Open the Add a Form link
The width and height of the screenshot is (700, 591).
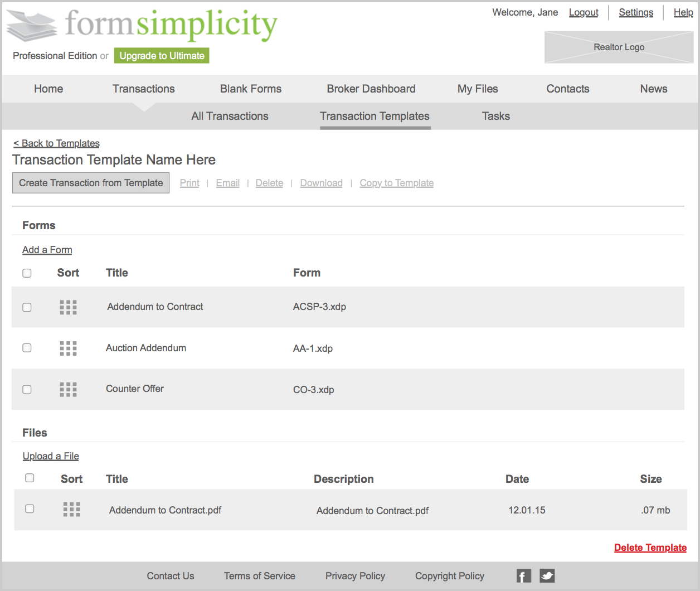[47, 250]
